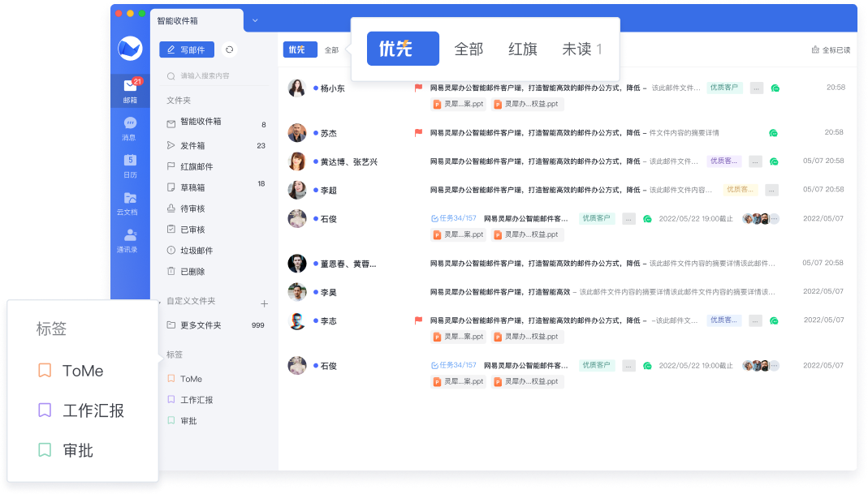Click the plus icon next to 自定义文件夹

(264, 303)
